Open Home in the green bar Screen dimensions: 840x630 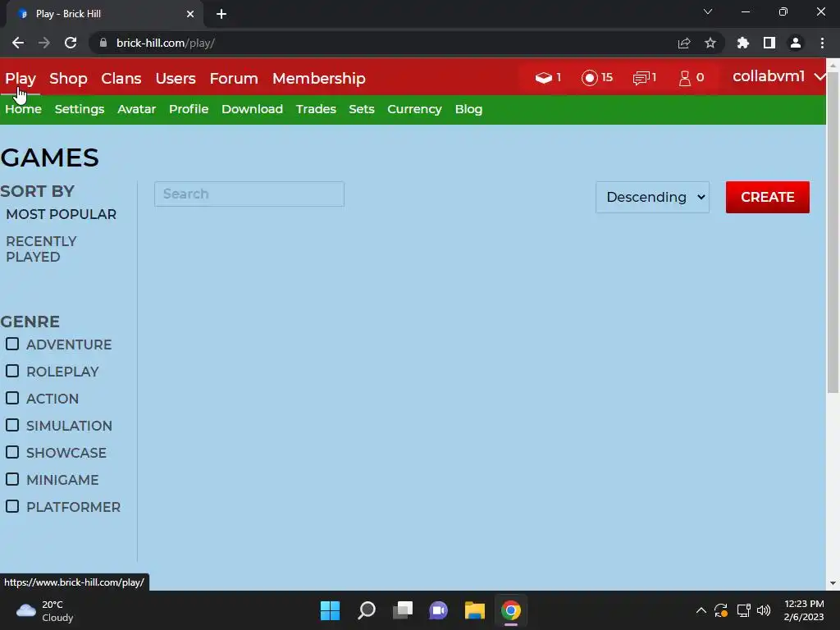click(x=23, y=109)
